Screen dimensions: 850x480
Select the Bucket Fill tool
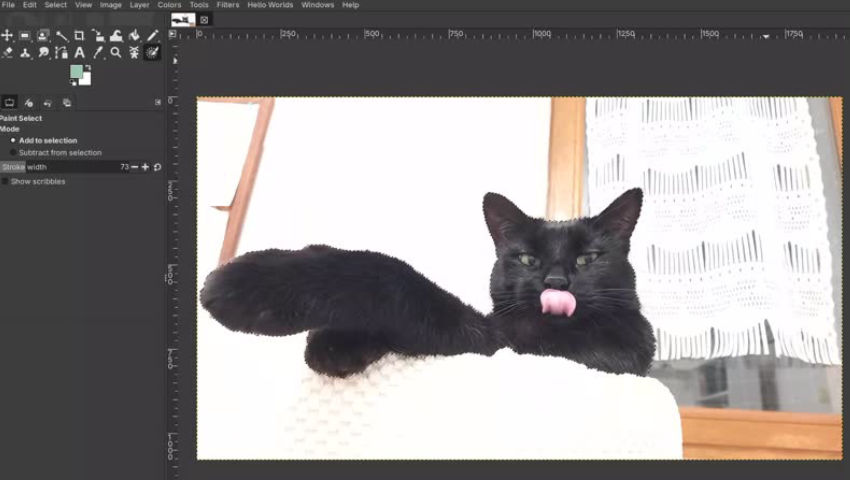click(134, 36)
